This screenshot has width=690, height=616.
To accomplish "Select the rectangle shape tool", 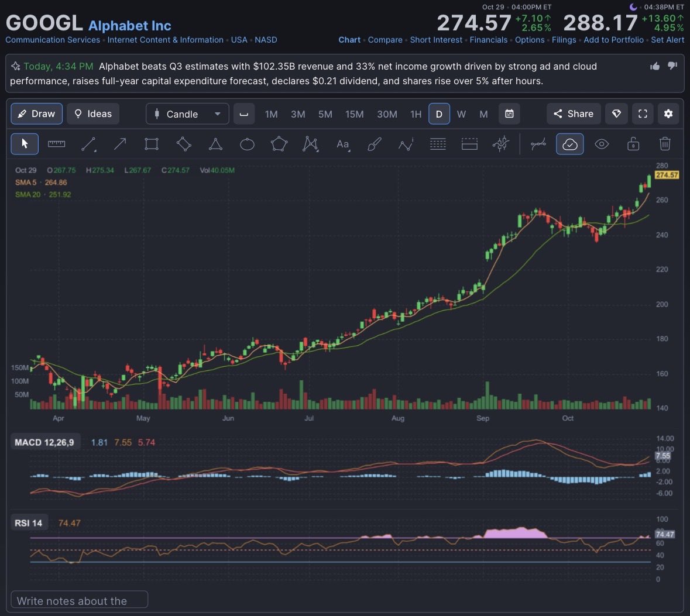I will pyautogui.click(x=152, y=144).
